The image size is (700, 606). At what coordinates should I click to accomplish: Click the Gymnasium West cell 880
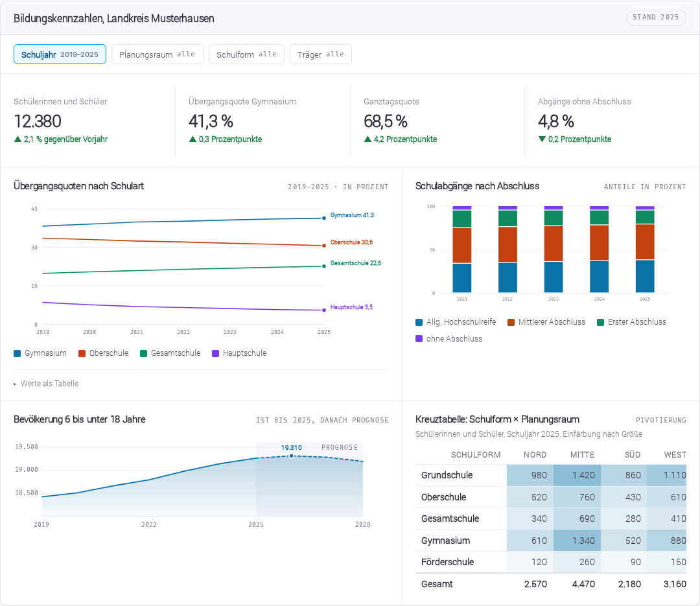[666, 541]
